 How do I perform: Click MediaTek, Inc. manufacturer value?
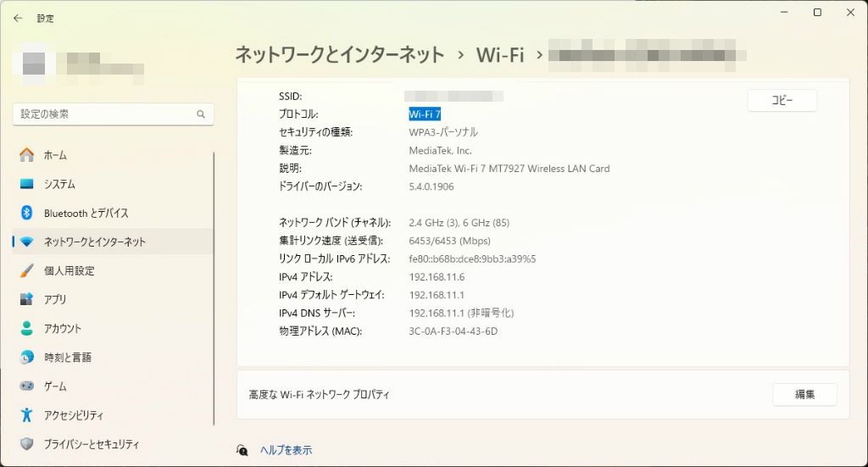click(x=440, y=150)
